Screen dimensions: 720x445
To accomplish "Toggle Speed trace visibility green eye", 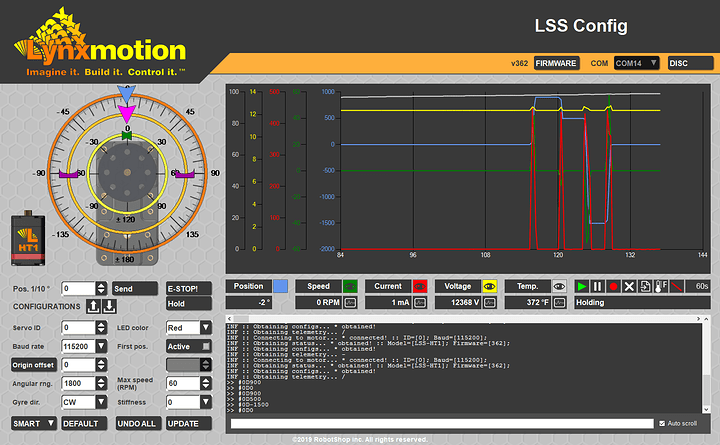I will click(x=350, y=287).
